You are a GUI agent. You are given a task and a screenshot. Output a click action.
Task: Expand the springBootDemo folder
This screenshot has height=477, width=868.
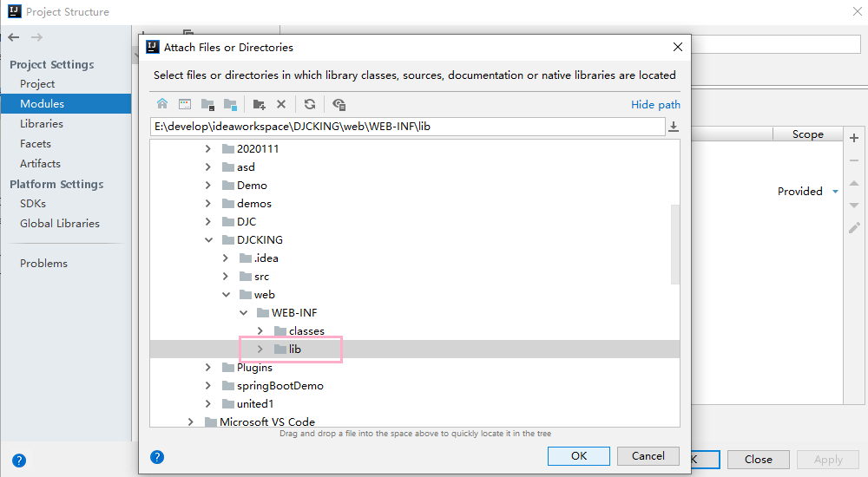pyautogui.click(x=208, y=386)
